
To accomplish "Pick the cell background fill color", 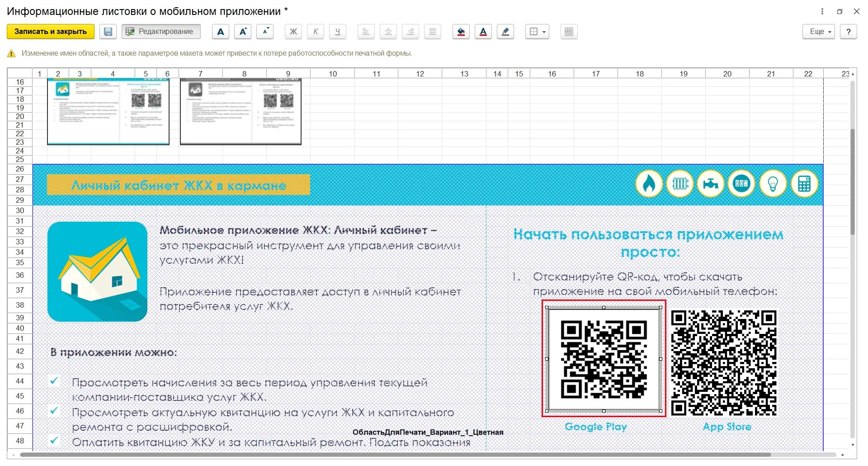I will click(x=461, y=32).
